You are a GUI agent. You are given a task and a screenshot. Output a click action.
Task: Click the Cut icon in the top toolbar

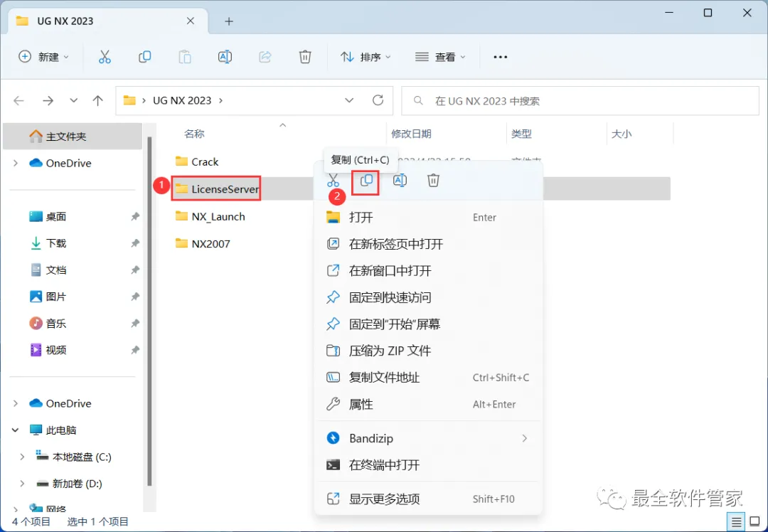pos(105,57)
